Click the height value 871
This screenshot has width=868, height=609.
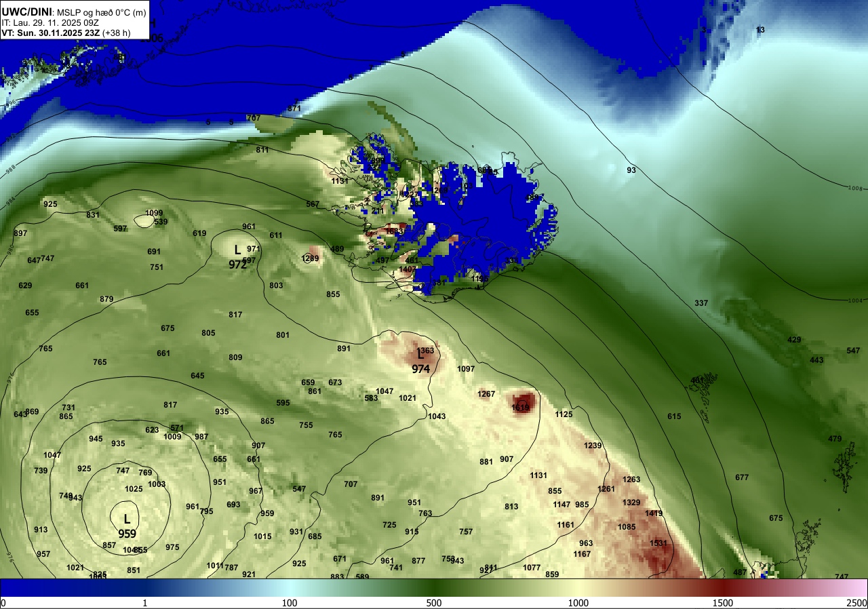coord(294,109)
